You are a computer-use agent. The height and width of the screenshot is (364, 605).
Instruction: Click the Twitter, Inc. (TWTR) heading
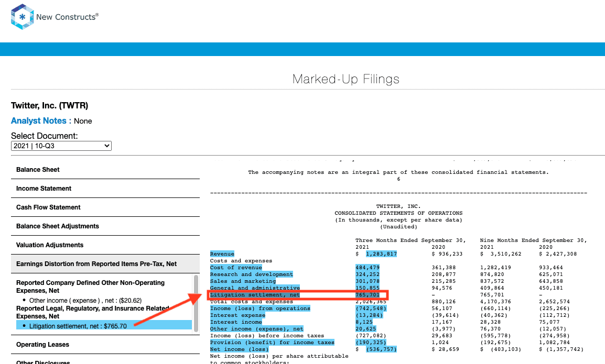[49, 106]
